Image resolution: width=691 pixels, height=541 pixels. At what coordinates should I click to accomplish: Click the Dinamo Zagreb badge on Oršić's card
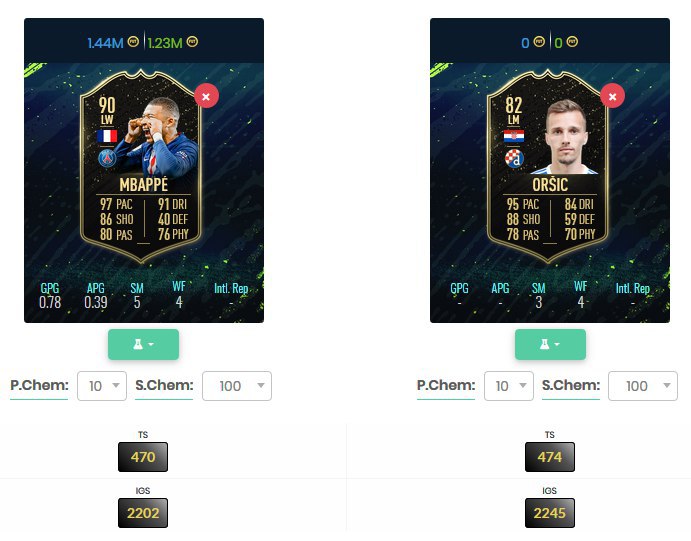pos(514,158)
